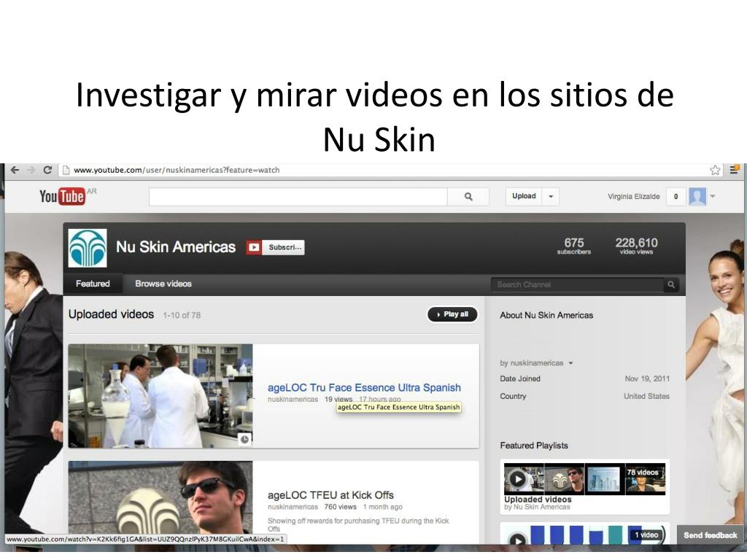Viewport: 747px width, 560px height.
Task: Focus the YouTube search input field
Action: [298, 196]
